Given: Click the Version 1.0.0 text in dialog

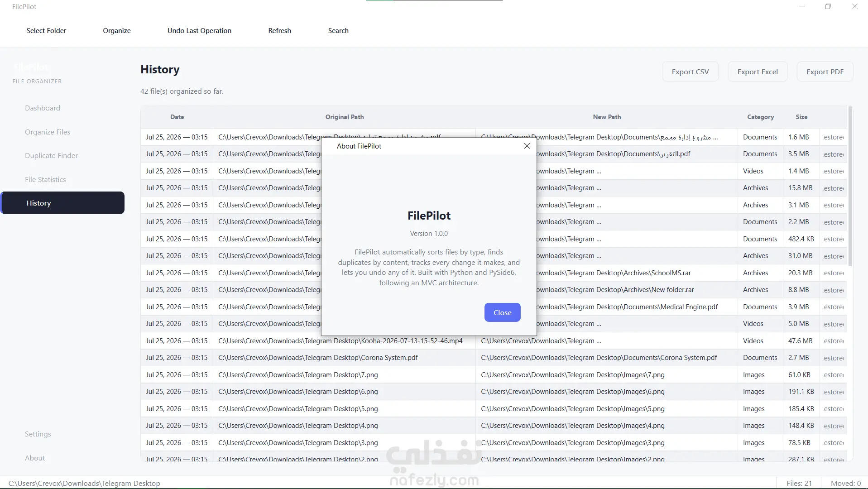Looking at the screenshot, I should (429, 234).
